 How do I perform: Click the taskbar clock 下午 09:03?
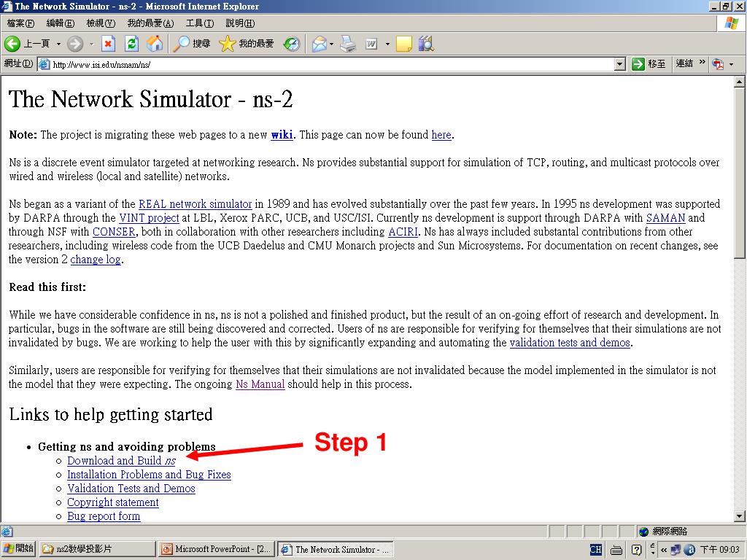719,550
